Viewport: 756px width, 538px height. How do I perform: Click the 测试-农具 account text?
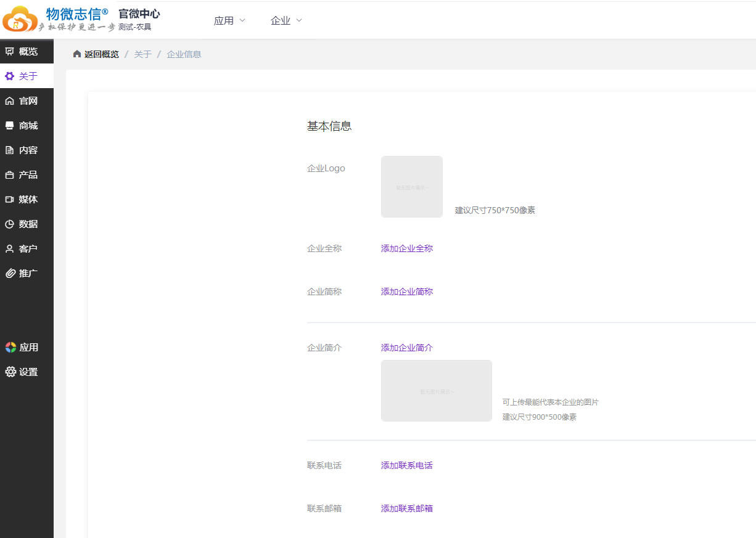[x=134, y=27]
